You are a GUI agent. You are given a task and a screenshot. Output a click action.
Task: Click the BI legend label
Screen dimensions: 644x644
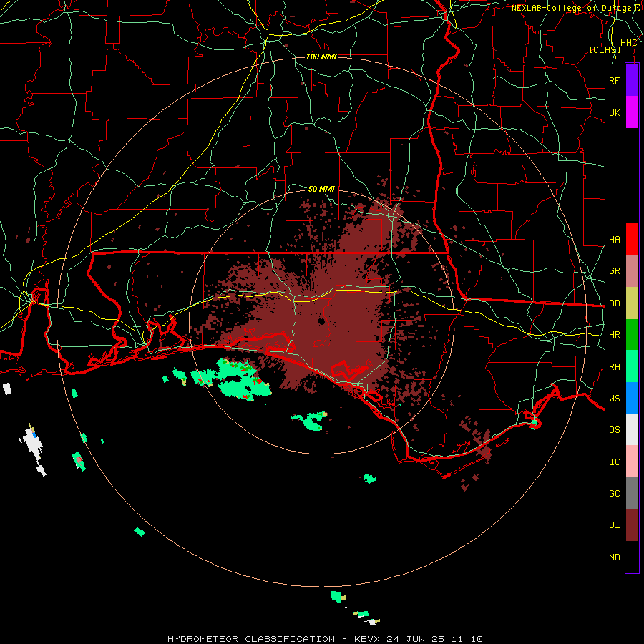click(615, 525)
